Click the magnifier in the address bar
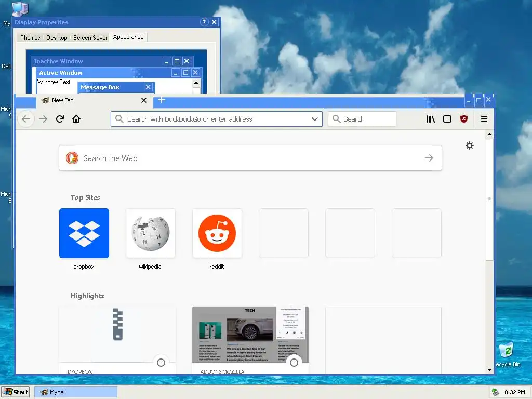The height and width of the screenshot is (399, 532). click(119, 119)
